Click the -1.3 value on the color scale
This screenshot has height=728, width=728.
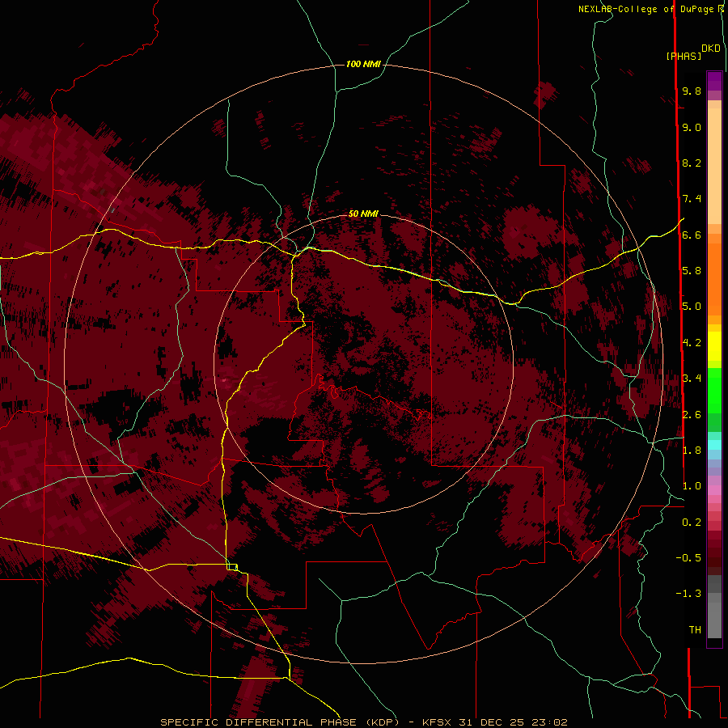click(x=688, y=594)
